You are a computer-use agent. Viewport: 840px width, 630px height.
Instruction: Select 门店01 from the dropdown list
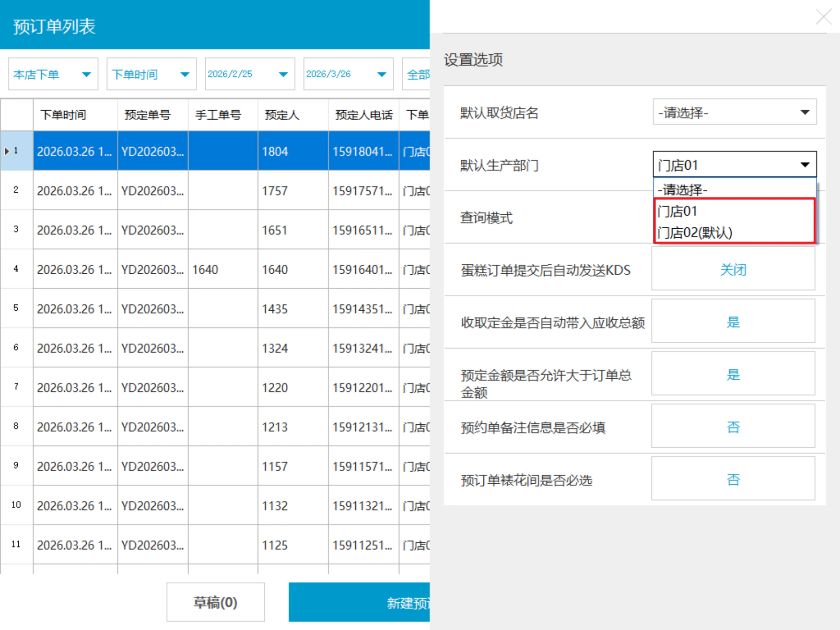(x=734, y=211)
